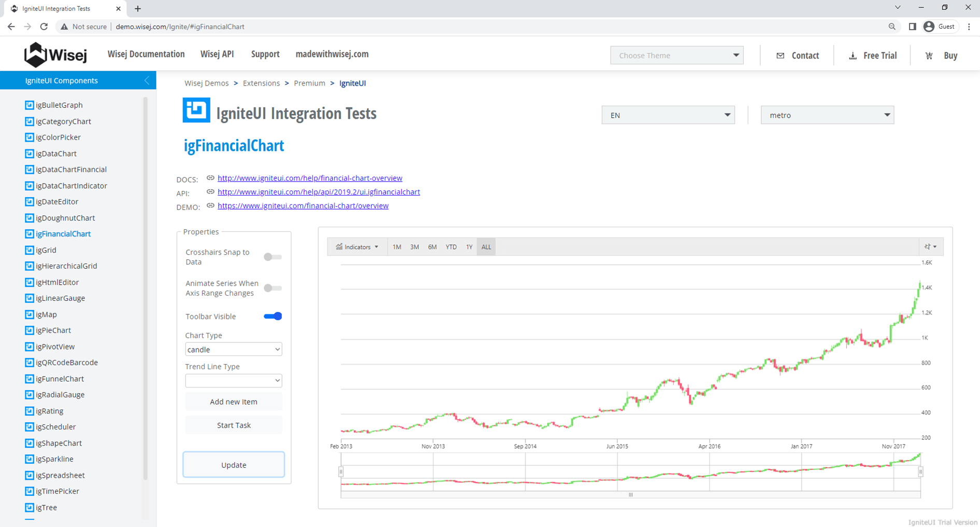Open the financial-chart-overview DOCS link
The image size is (980, 527).
coord(309,178)
